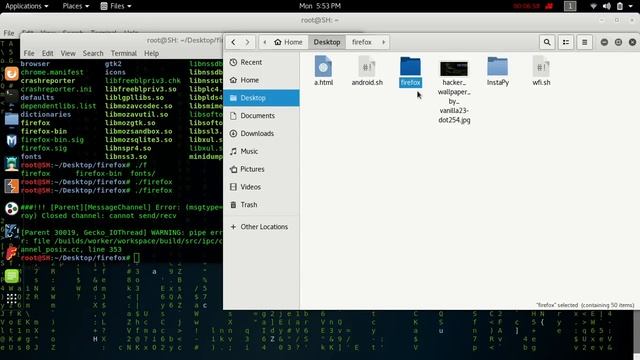
Task: Open Videos in the sidebar
Action: (261, 187)
